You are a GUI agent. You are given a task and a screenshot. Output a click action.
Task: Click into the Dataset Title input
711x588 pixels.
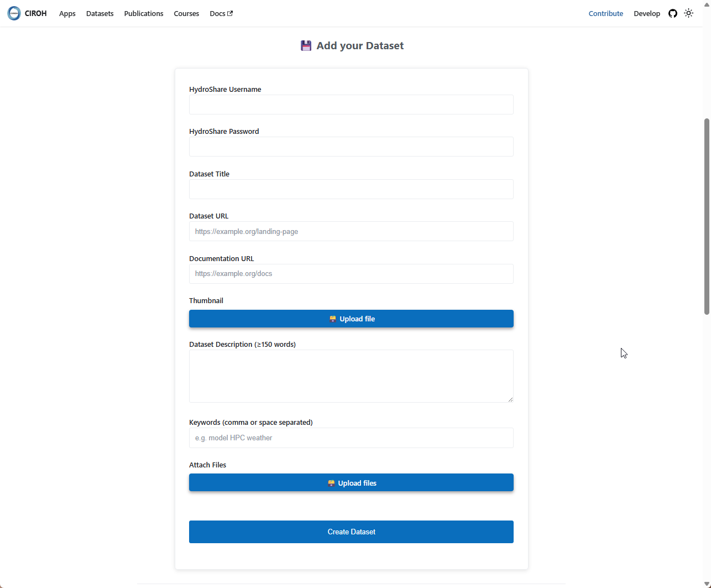(351, 189)
